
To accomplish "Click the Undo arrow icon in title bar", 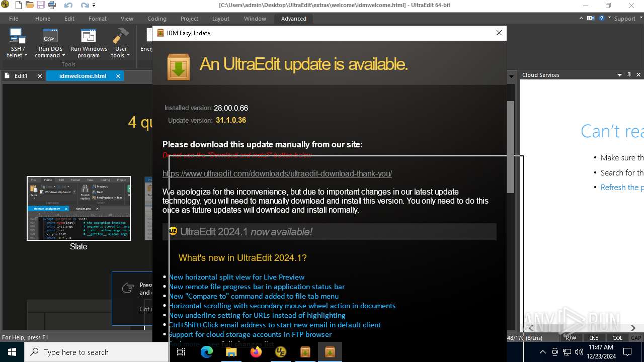I will pos(68,6).
